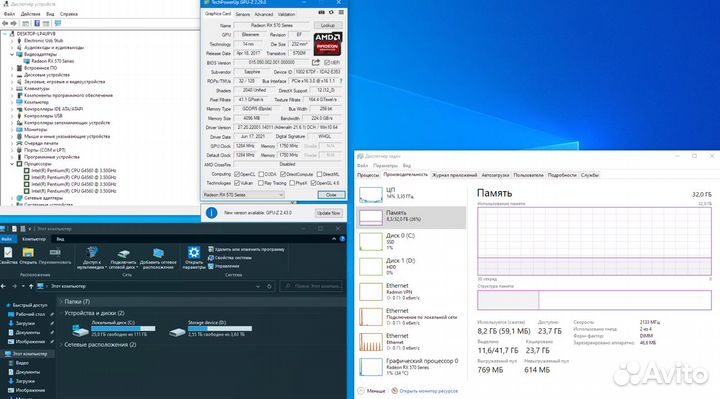Click Open Settings gear icon in ribbon
Viewport: 720px width, 399px height.
[194, 253]
